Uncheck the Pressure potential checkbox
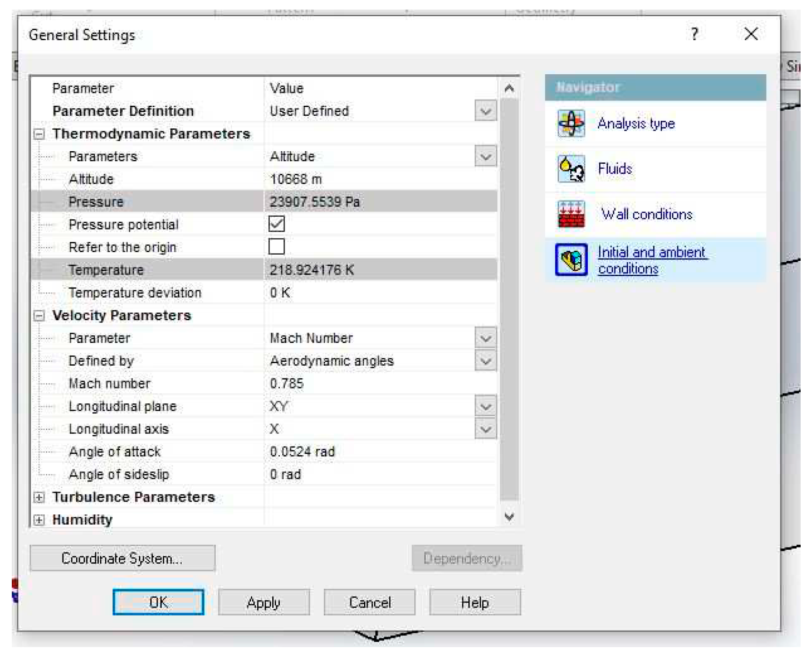The height and width of the screenshot is (658, 812). point(276,224)
